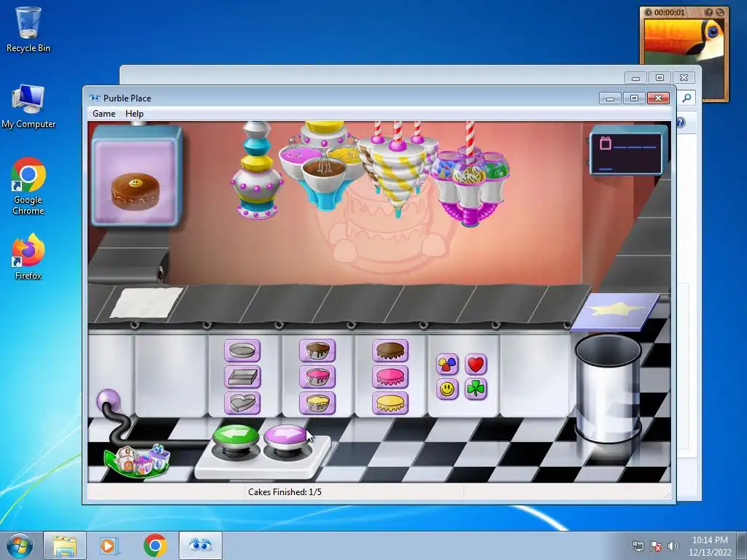
Task: Close the Purble Place window
Action: 659,98
